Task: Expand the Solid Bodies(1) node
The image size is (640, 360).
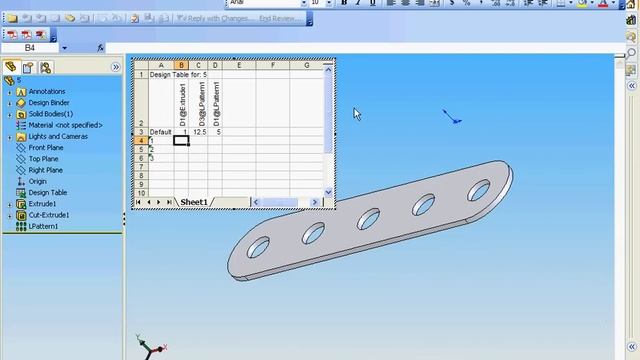Action: [10, 115]
